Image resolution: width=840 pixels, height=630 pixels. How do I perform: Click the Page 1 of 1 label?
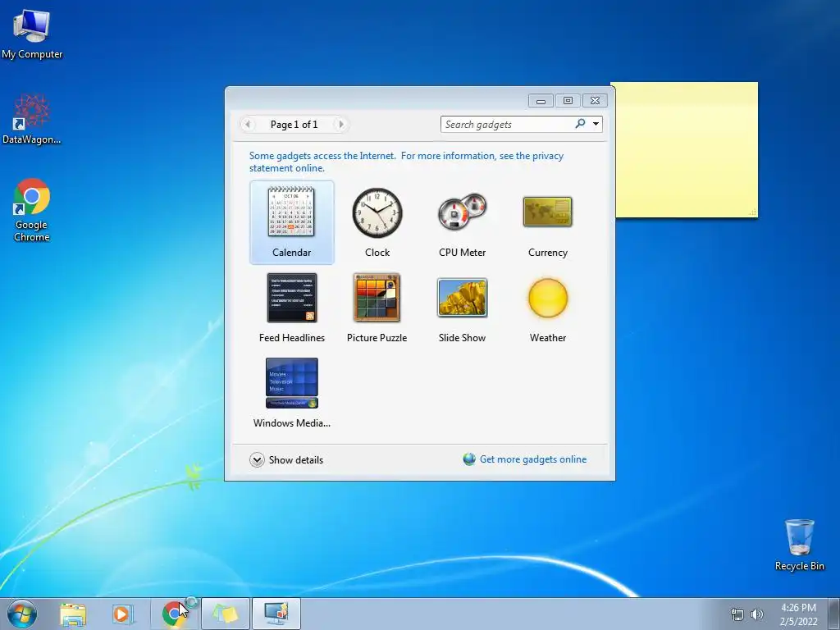294,125
